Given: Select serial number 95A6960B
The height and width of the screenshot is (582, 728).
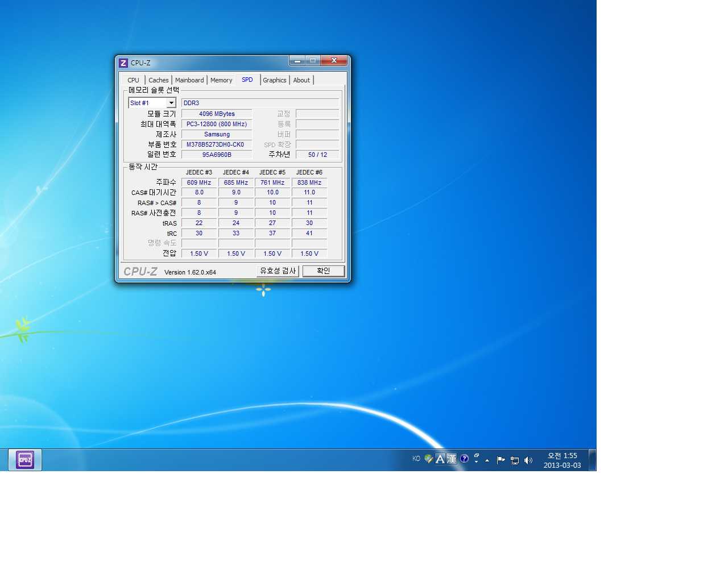Looking at the screenshot, I should click(217, 155).
